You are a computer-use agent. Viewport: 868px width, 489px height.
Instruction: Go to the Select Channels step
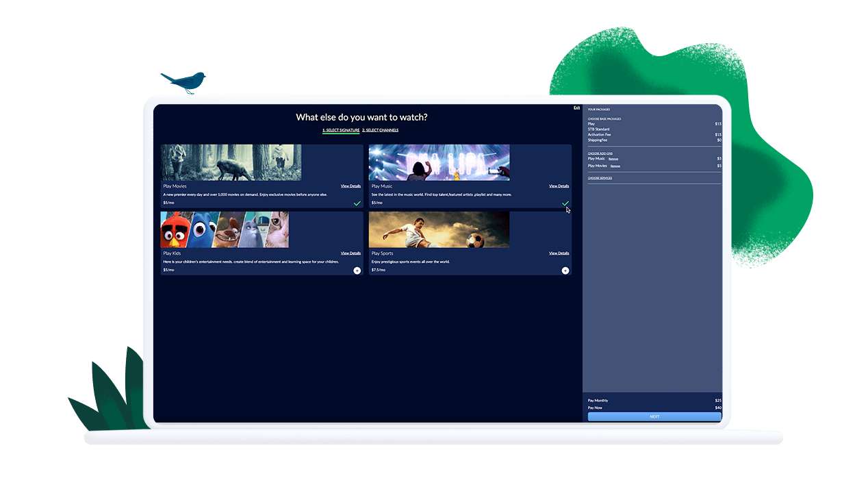point(380,130)
